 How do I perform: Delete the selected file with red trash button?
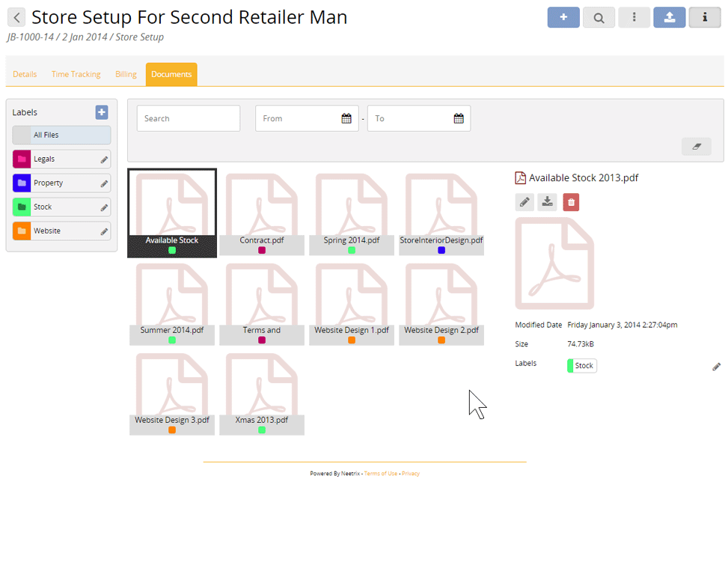coord(571,202)
